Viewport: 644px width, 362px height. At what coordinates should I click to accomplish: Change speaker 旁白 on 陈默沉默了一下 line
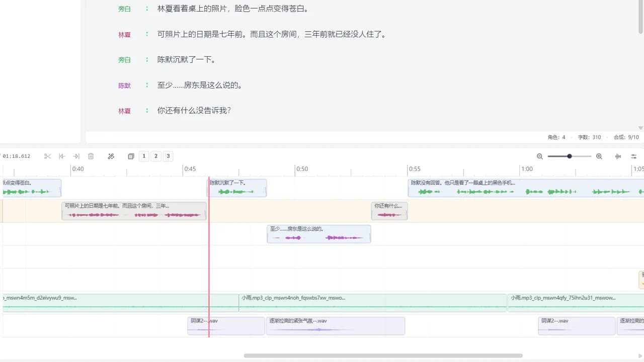click(x=124, y=60)
